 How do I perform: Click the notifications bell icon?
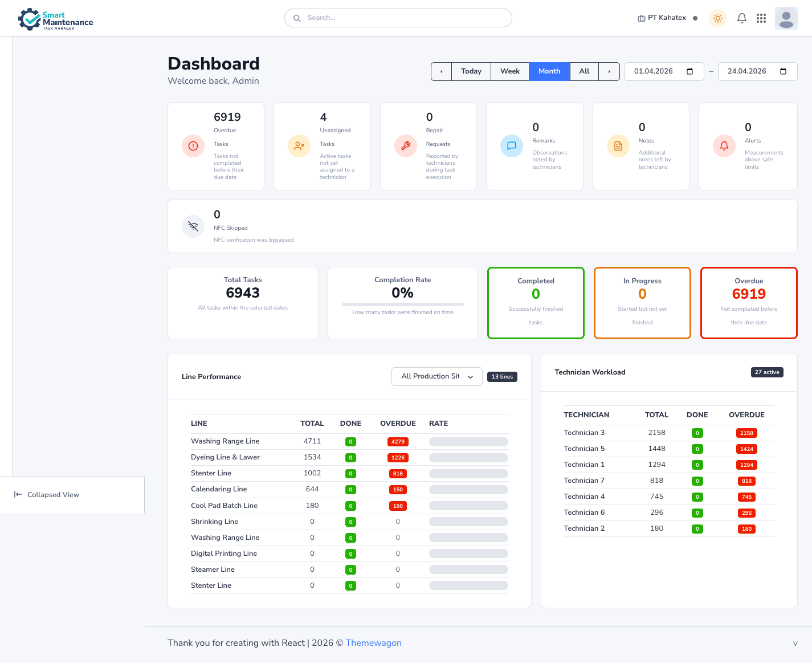tap(741, 18)
